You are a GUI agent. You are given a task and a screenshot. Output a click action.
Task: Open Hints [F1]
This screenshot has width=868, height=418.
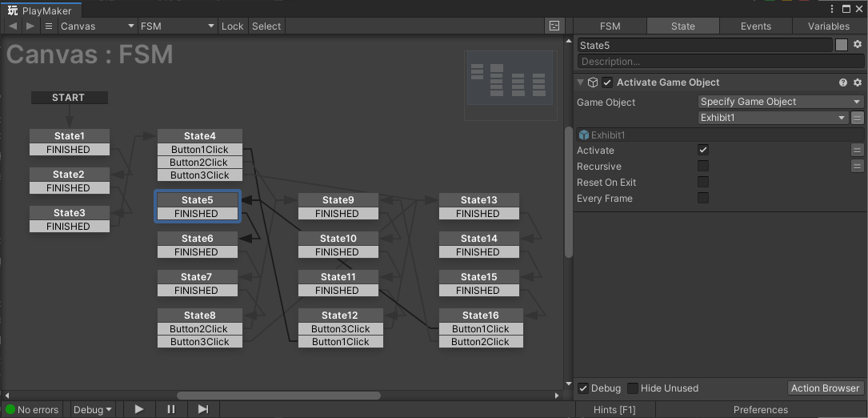[x=614, y=410]
